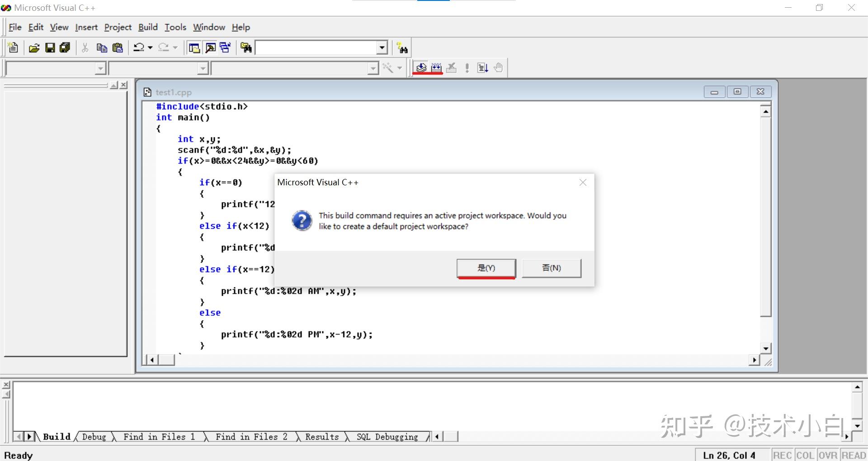868x461 pixels.
Task: Click 是(Y) to create a default workspace
Action: [x=486, y=268]
